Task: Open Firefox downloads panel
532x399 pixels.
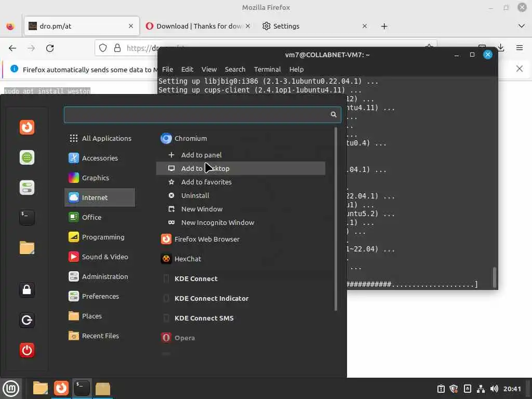Action: 501,48
